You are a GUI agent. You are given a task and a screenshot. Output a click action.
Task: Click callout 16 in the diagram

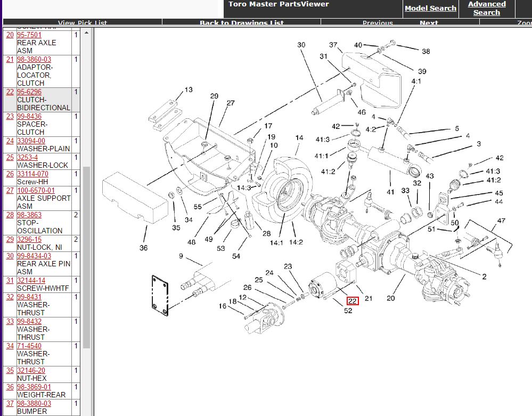click(x=222, y=306)
